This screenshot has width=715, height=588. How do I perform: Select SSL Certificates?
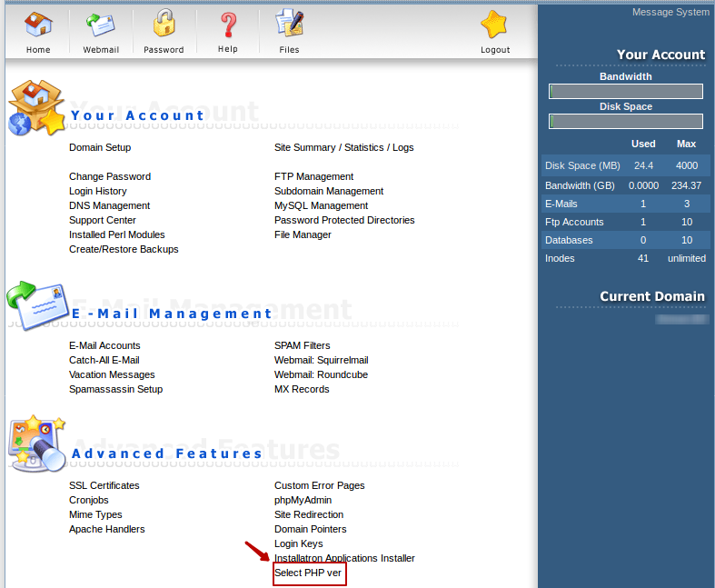point(104,485)
